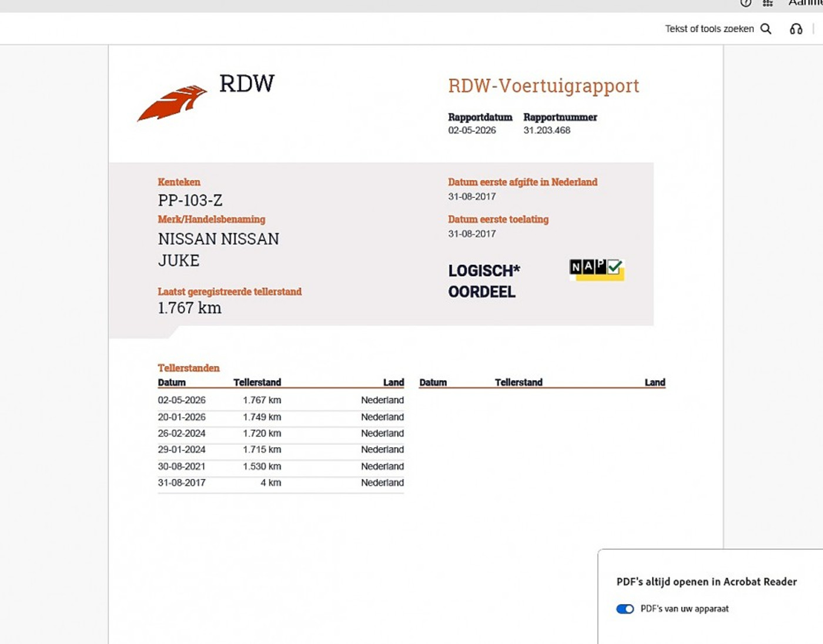Select table date 30-08-2021
The height and width of the screenshot is (644, 823).
click(182, 467)
